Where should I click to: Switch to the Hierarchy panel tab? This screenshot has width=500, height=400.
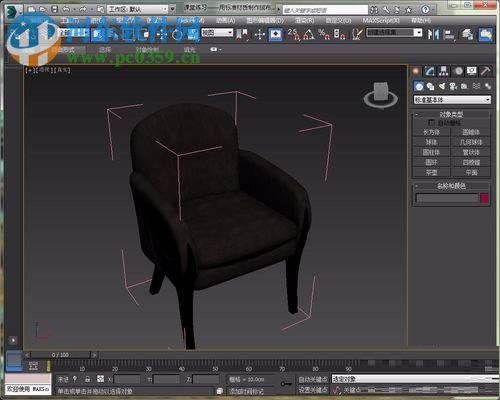point(443,71)
